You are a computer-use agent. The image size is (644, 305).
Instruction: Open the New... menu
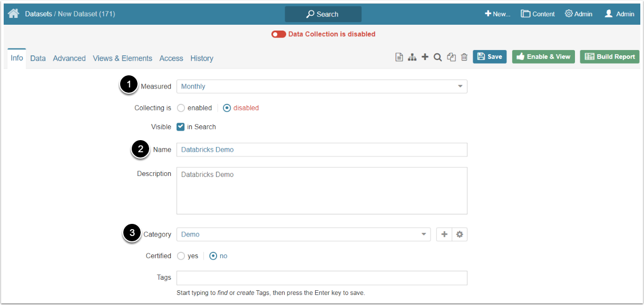click(x=497, y=14)
